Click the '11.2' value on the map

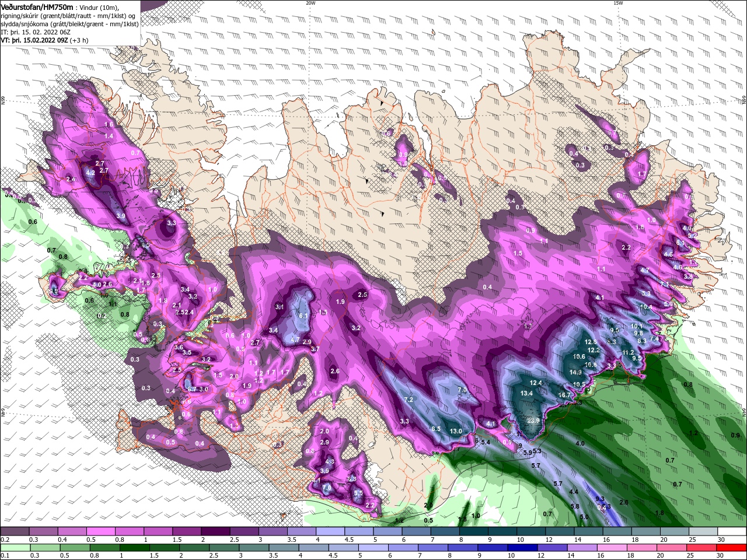[x=628, y=352]
